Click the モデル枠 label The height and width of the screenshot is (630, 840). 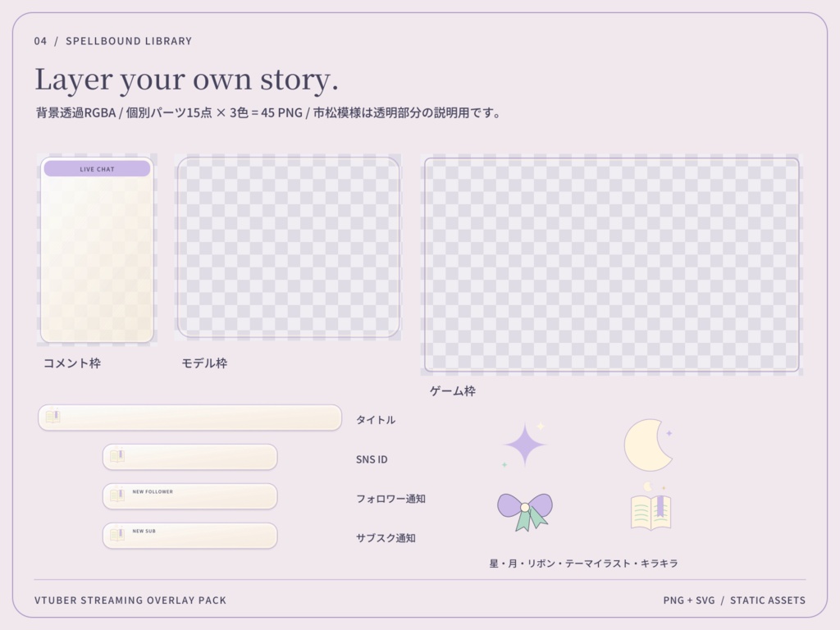pyautogui.click(x=204, y=363)
